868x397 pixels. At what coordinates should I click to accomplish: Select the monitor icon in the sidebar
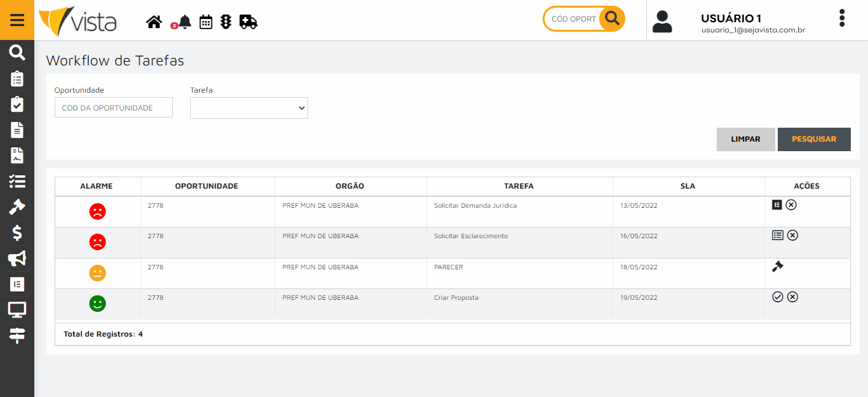tap(17, 310)
